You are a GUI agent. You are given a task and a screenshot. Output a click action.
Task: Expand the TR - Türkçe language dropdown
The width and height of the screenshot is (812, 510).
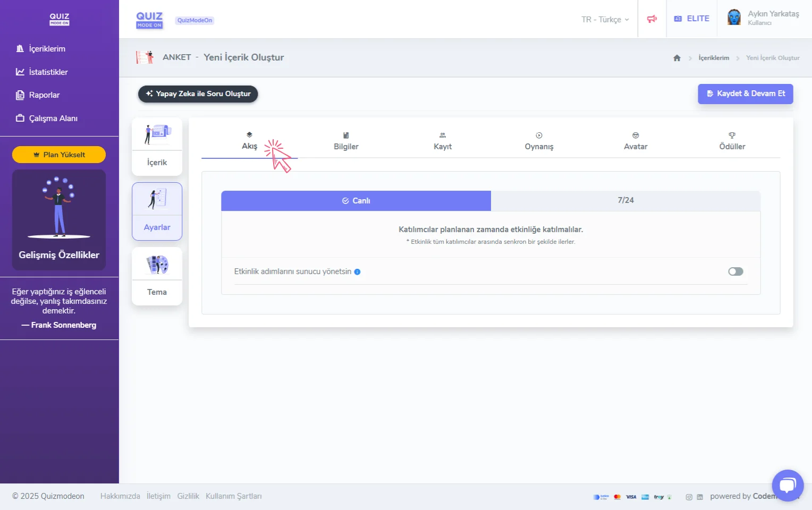tap(605, 20)
